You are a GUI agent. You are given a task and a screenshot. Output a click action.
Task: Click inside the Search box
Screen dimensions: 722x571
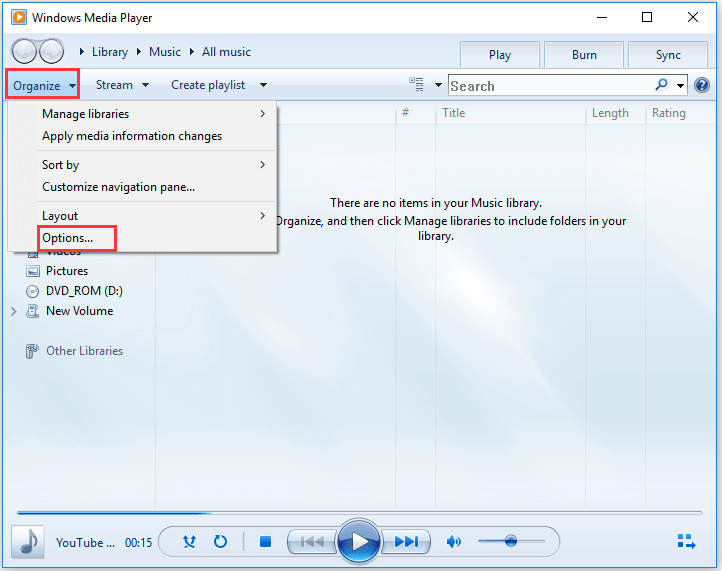pos(550,86)
